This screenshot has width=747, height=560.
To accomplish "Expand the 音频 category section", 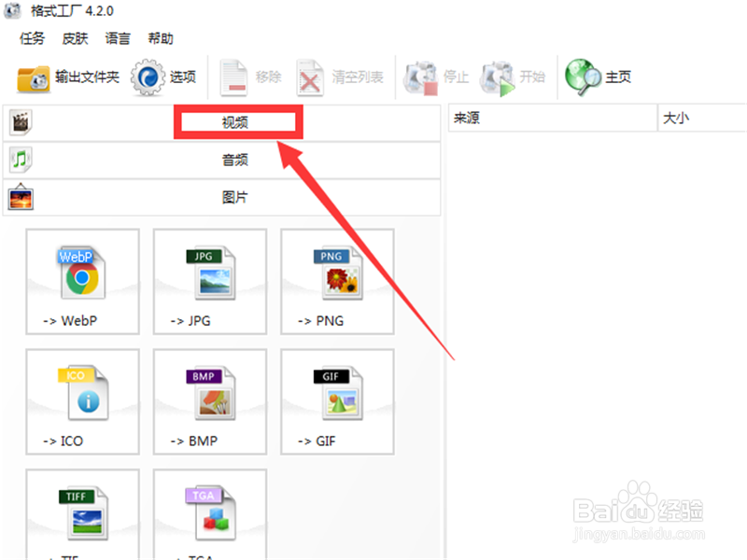I will coord(221,160).
